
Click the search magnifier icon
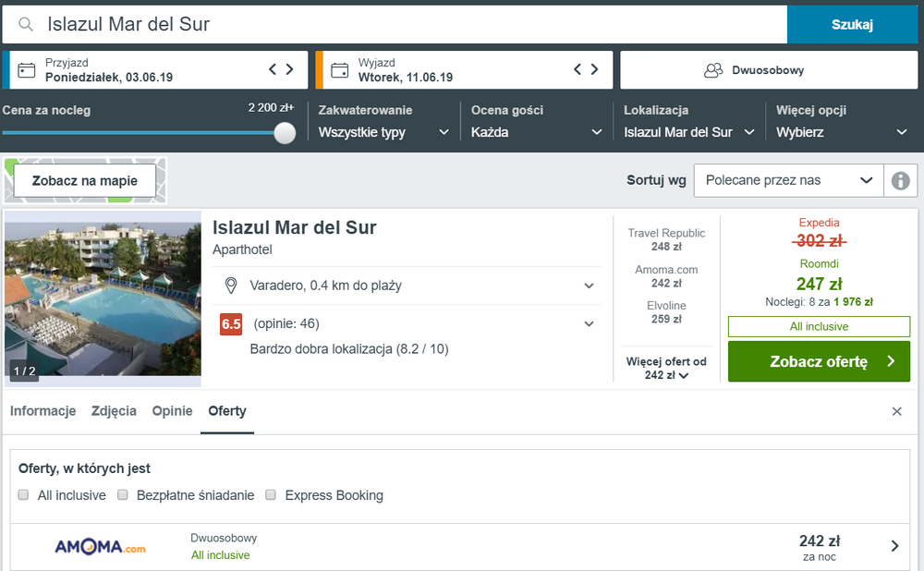[x=26, y=24]
